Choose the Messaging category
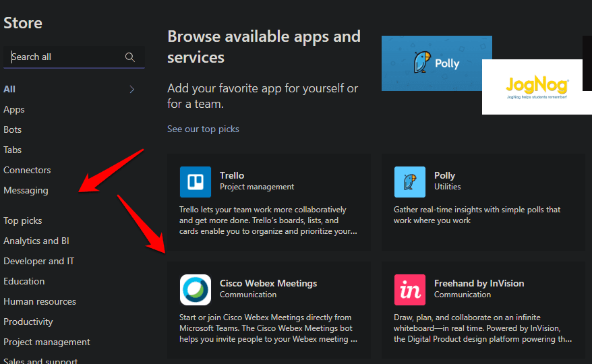The height and width of the screenshot is (364, 592). point(26,190)
